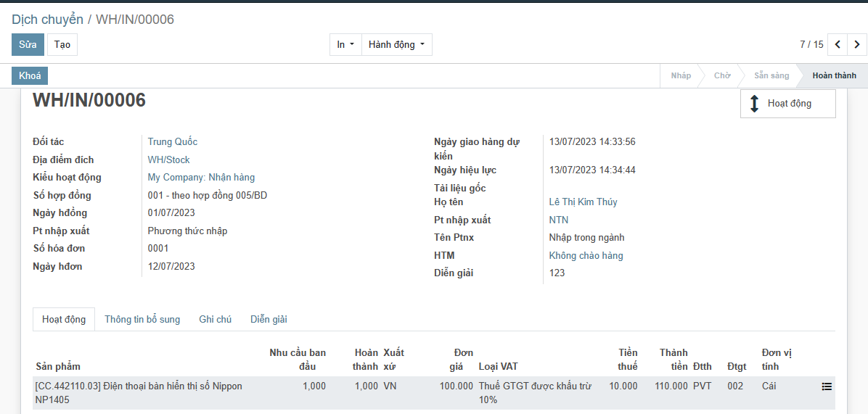The image size is (868, 414).
Task: Sort by Tiền thuế column header
Action: [628, 360]
